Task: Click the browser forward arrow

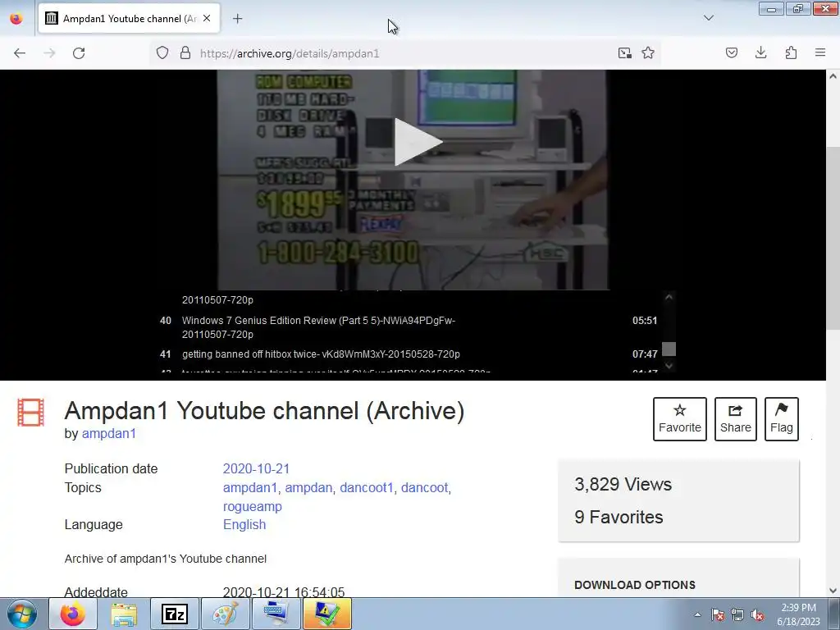Action: (49, 53)
